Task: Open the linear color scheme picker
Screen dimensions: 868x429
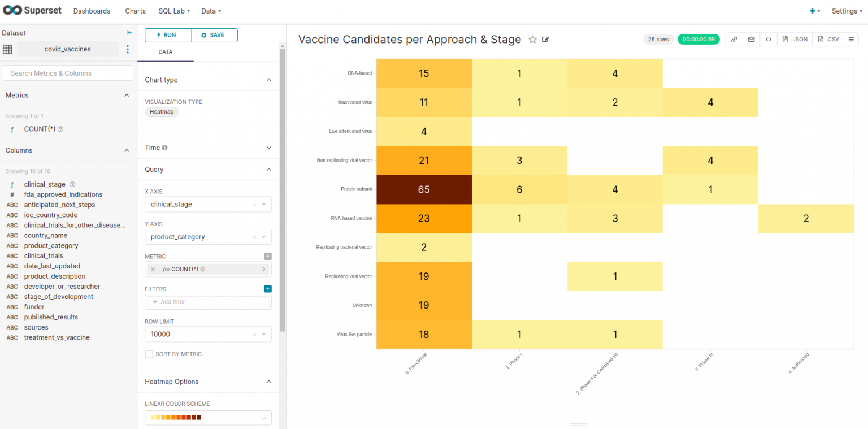Action: [x=208, y=417]
